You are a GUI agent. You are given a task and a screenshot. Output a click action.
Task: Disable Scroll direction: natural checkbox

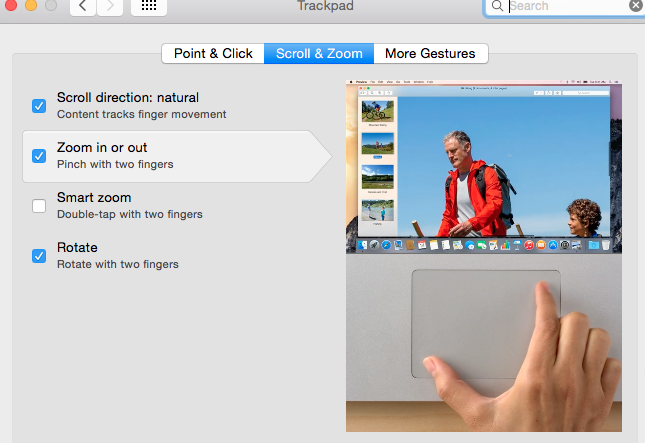39,106
